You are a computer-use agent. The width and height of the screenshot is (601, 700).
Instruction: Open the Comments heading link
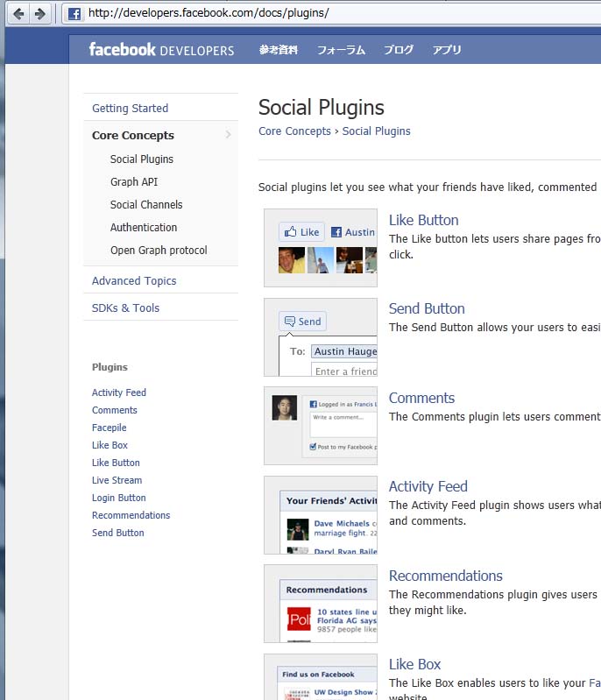(421, 398)
